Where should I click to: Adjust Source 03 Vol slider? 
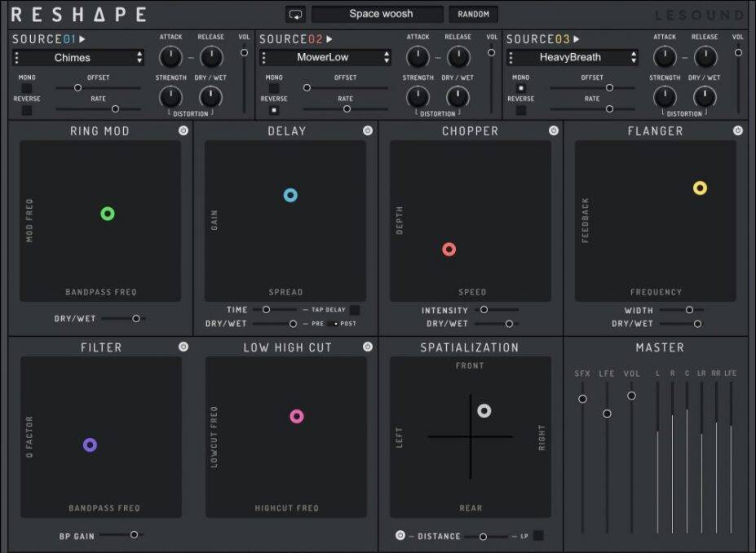click(738, 78)
